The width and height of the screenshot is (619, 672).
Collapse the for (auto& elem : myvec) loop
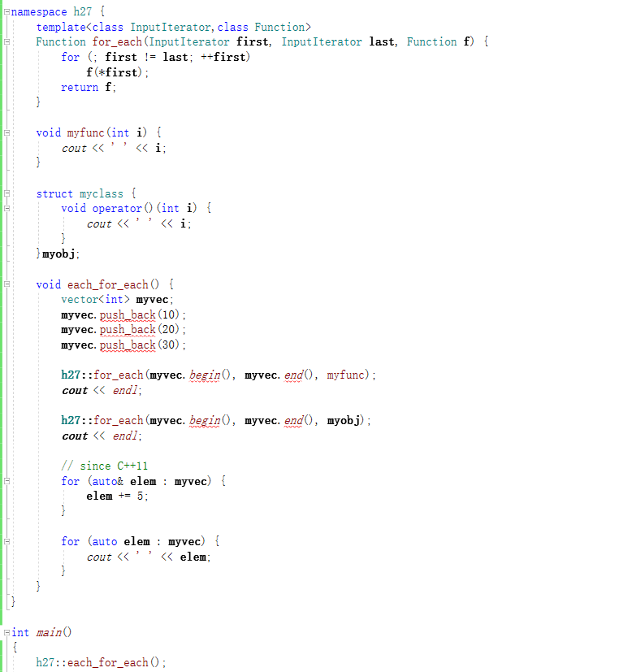6,481
